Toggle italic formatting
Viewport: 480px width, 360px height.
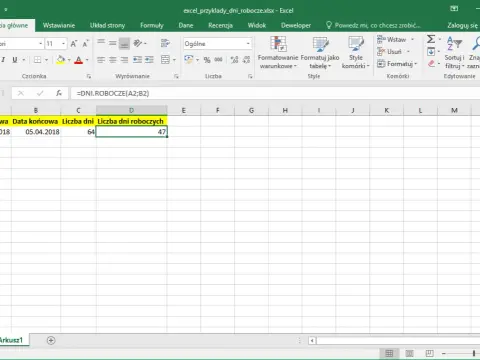pos(3,60)
